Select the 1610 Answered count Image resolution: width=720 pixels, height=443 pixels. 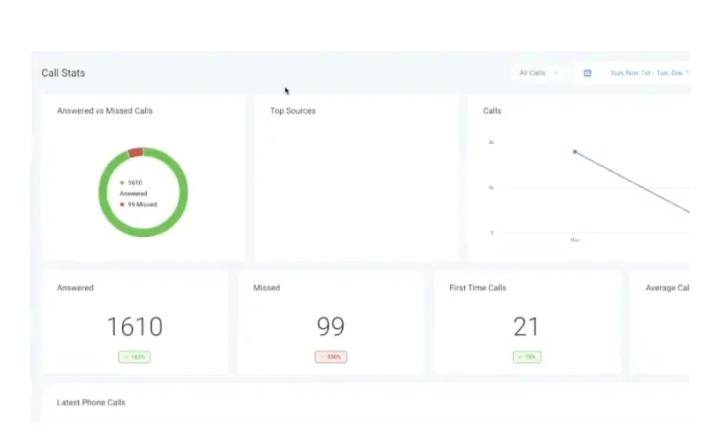pyautogui.click(x=134, y=326)
